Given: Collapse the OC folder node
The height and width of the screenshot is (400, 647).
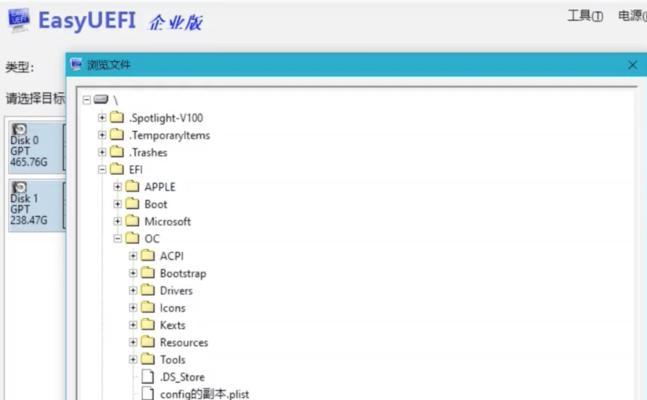Looking at the screenshot, I should click(x=118, y=239).
